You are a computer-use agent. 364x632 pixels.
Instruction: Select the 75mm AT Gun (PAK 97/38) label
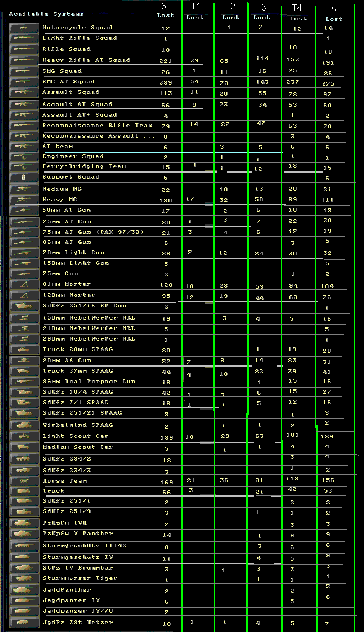[x=93, y=232]
